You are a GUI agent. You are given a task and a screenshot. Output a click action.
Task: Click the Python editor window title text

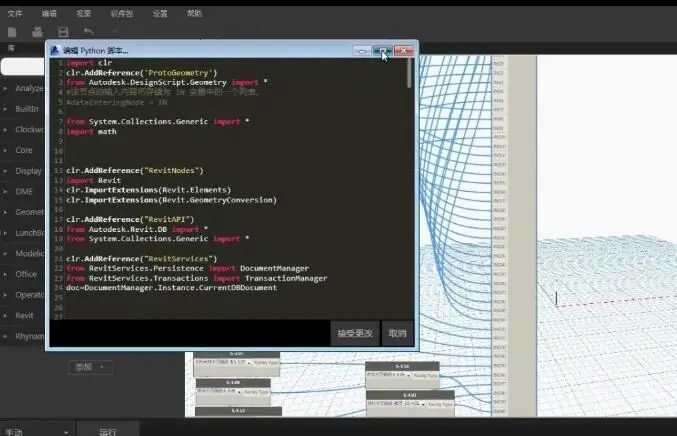95,51
